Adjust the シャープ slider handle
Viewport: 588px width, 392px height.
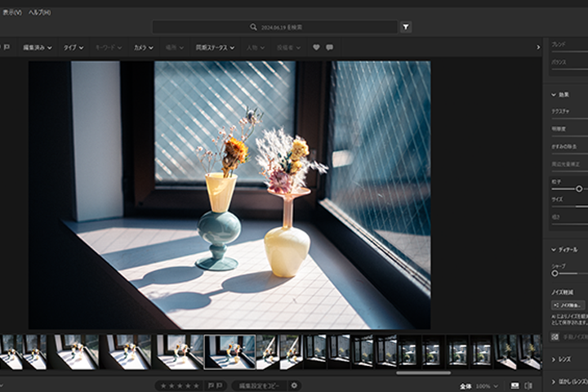(x=555, y=274)
